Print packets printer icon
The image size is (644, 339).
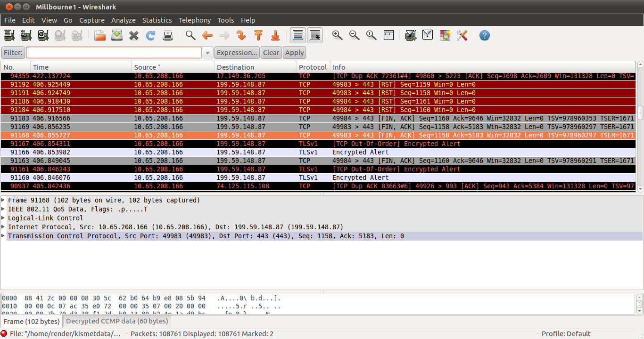click(168, 35)
